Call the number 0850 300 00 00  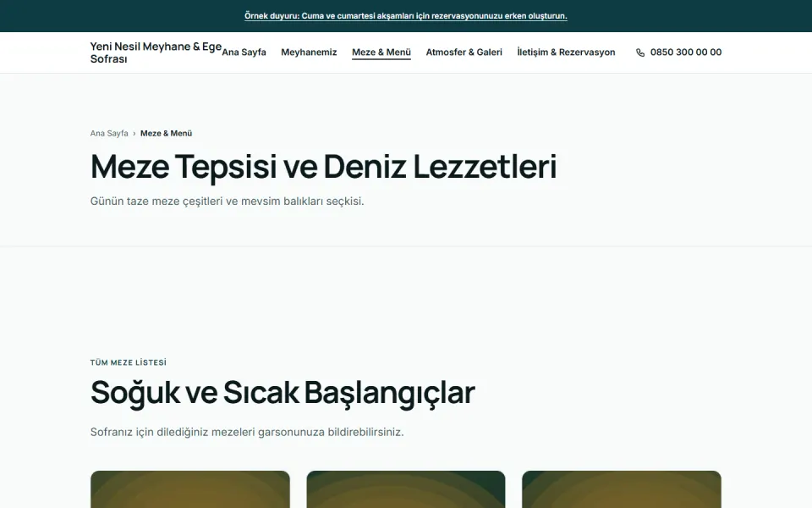point(686,52)
